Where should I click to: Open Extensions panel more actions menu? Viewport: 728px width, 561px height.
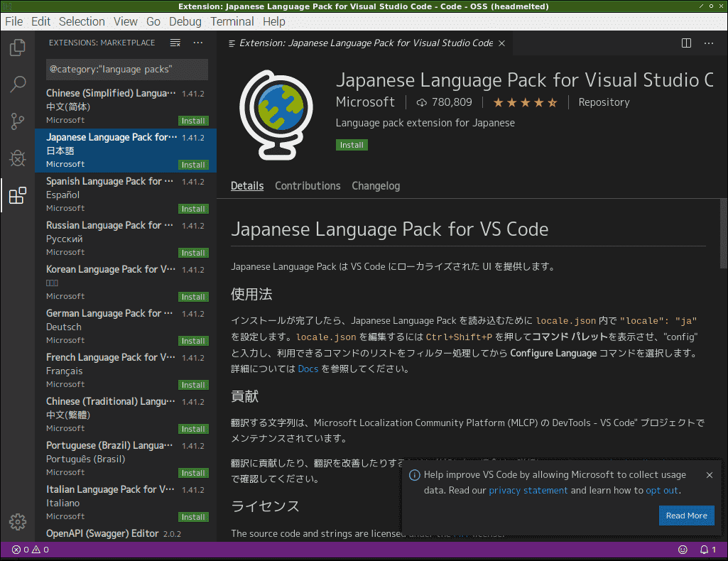pyautogui.click(x=198, y=43)
